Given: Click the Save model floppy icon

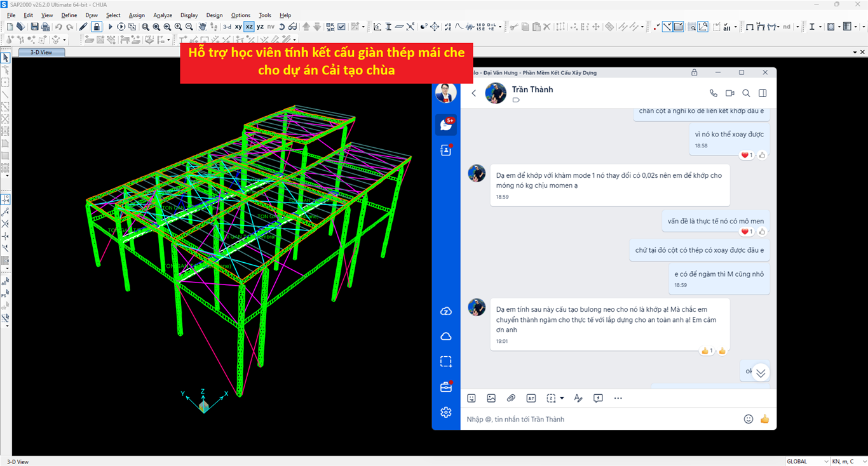Looking at the screenshot, I should (34, 27).
